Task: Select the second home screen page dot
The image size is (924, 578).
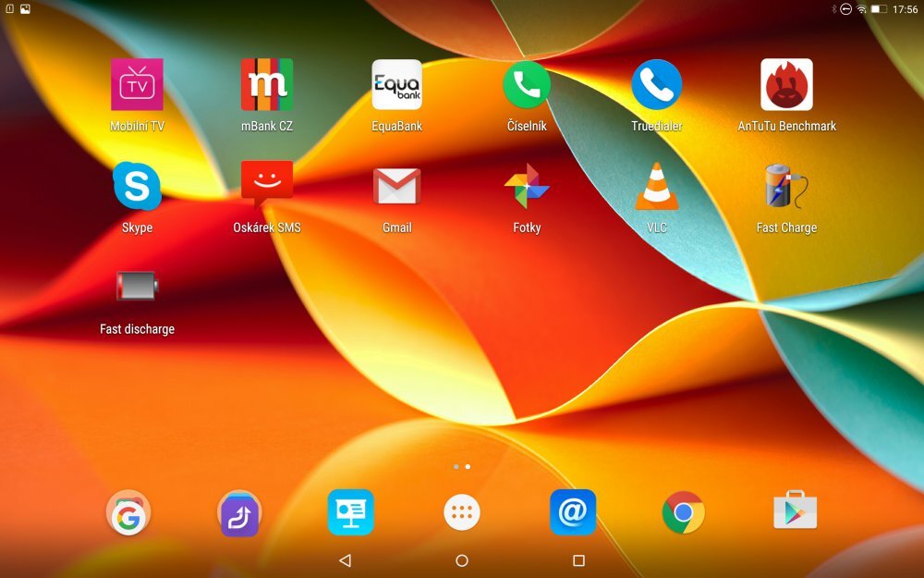Action: [467, 467]
